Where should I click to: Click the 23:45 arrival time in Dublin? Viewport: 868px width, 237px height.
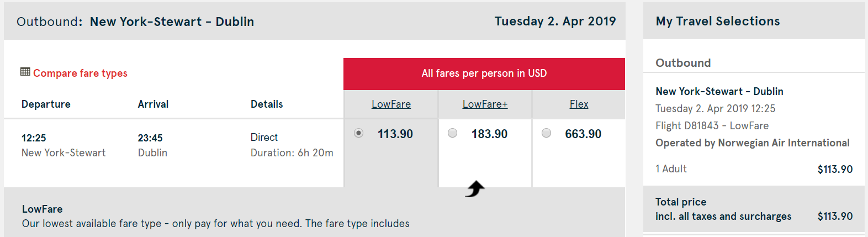[150, 138]
